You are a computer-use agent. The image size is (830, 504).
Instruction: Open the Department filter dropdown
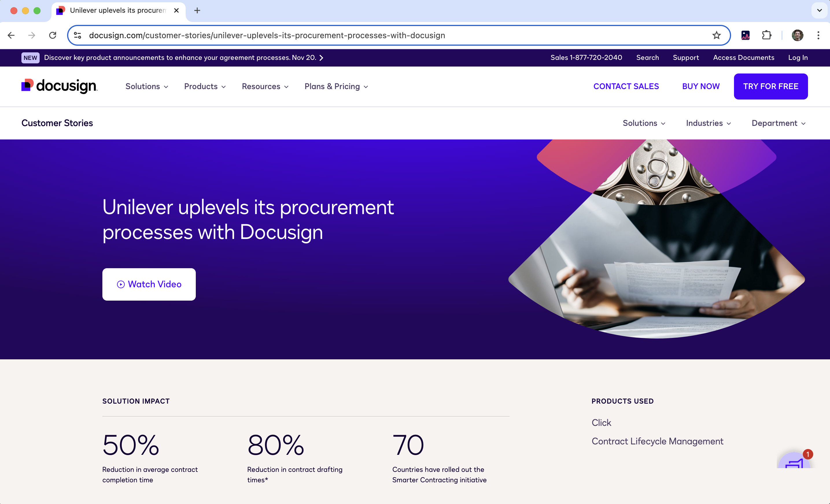778,123
